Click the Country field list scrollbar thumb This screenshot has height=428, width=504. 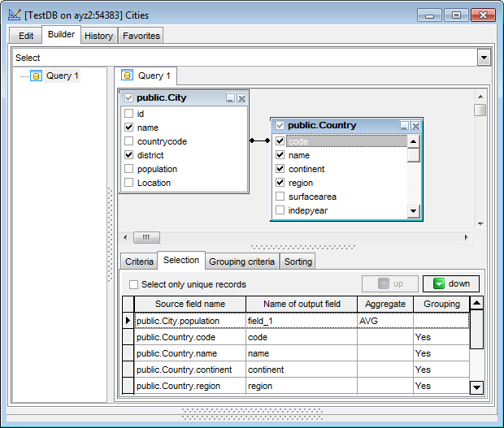click(413, 155)
